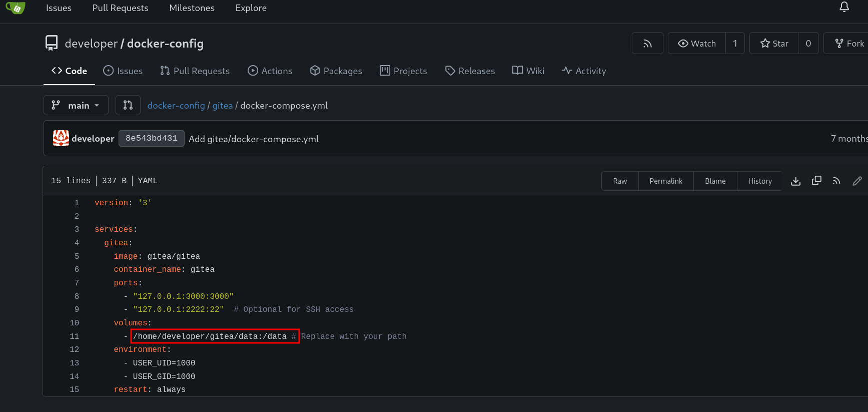868x412 pixels.
Task: Select line number 1
Action: (x=77, y=203)
